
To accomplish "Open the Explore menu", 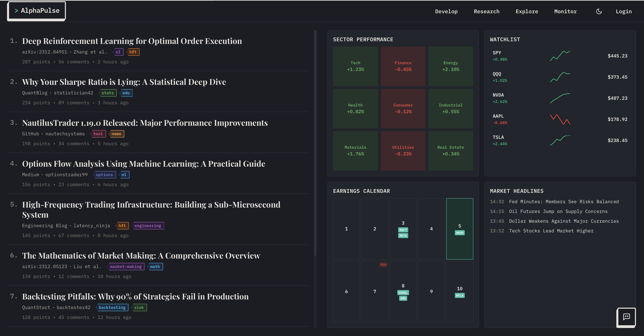I will (527, 11).
